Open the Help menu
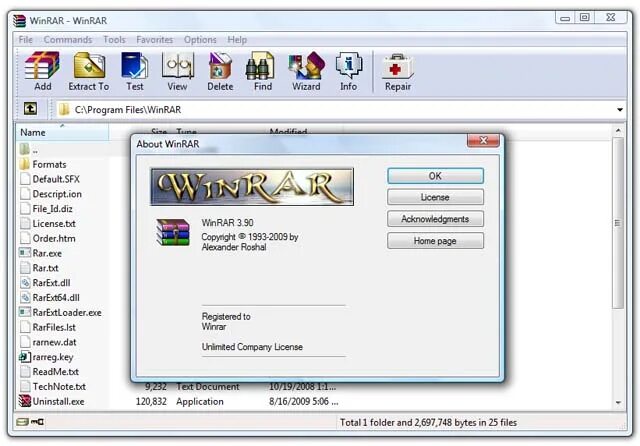This screenshot has width=640, height=446. [237, 40]
